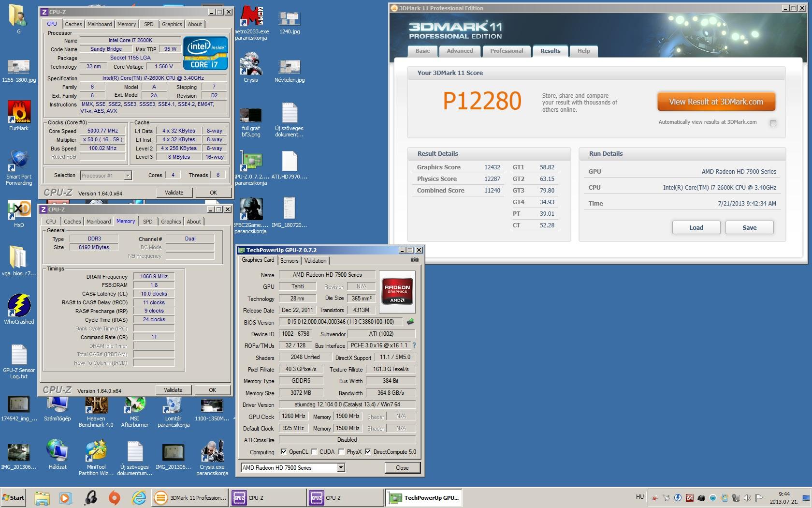Open the vga_bios_r7 folder on desktop
Screen dimensions: 812x508
click(19, 261)
